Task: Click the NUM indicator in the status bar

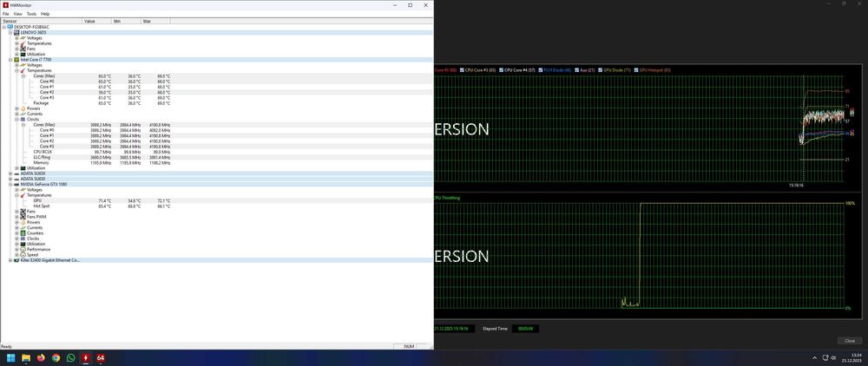Action: pyautogui.click(x=409, y=346)
